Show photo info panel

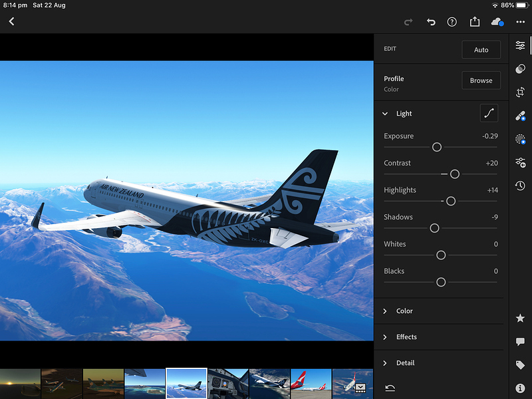point(520,388)
